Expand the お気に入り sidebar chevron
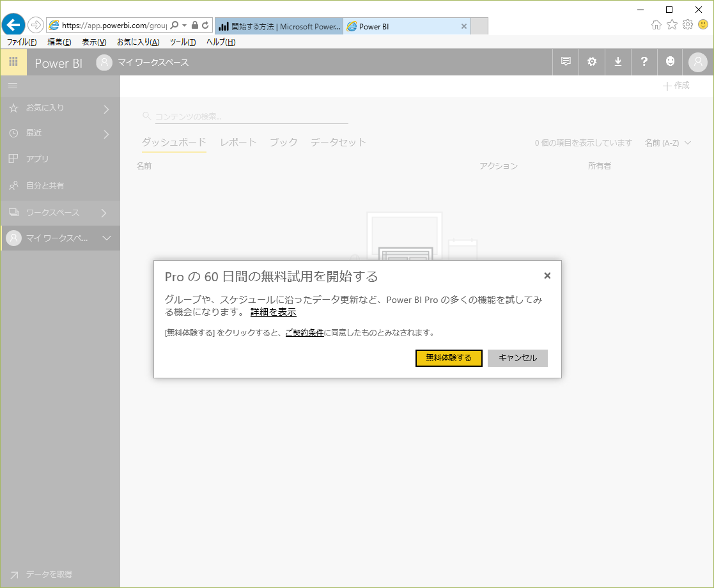714x588 pixels. coord(106,109)
